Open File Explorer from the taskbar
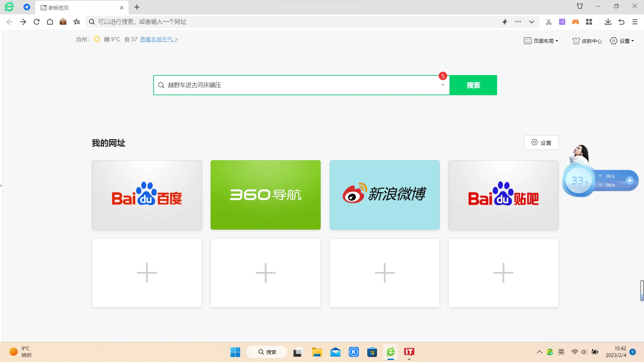 click(317, 352)
